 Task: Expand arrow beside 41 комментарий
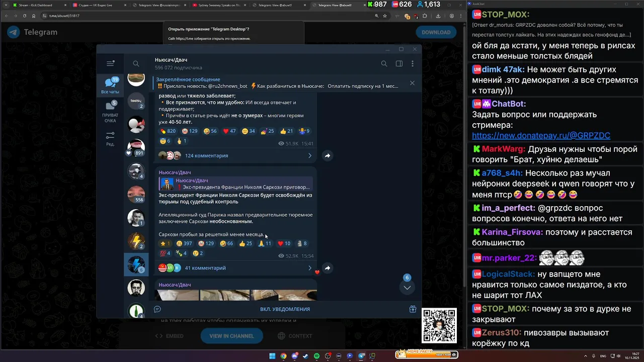point(310,268)
